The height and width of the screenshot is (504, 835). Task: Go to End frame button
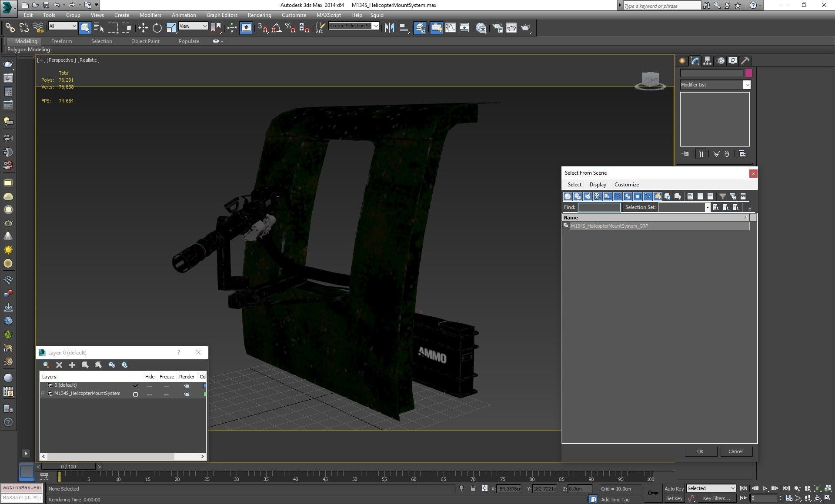tap(786, 488)
